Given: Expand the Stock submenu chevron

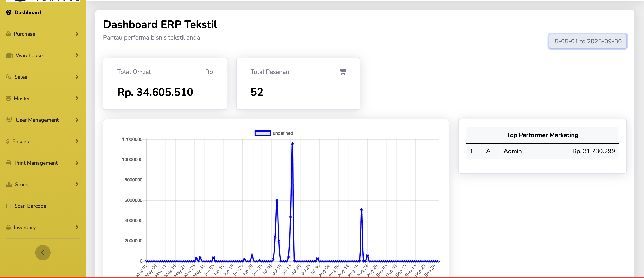Looking at the screenshot, I should tap(77, 185).
